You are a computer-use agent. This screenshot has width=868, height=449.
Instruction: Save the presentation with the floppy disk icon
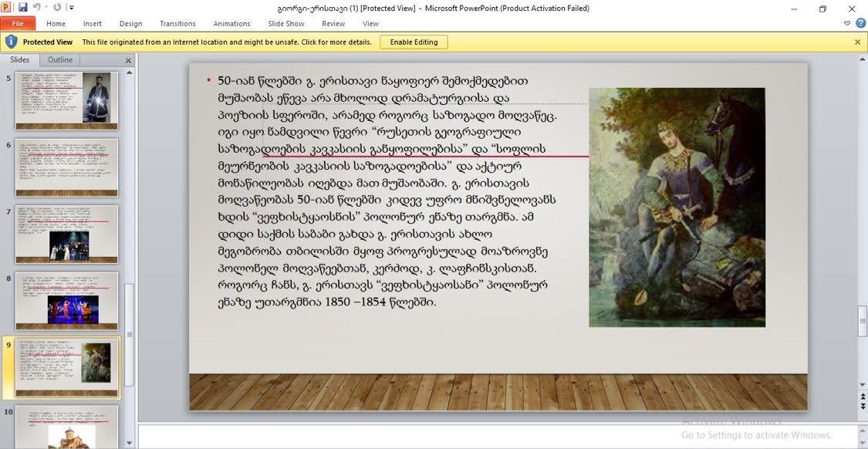(22, 8)
